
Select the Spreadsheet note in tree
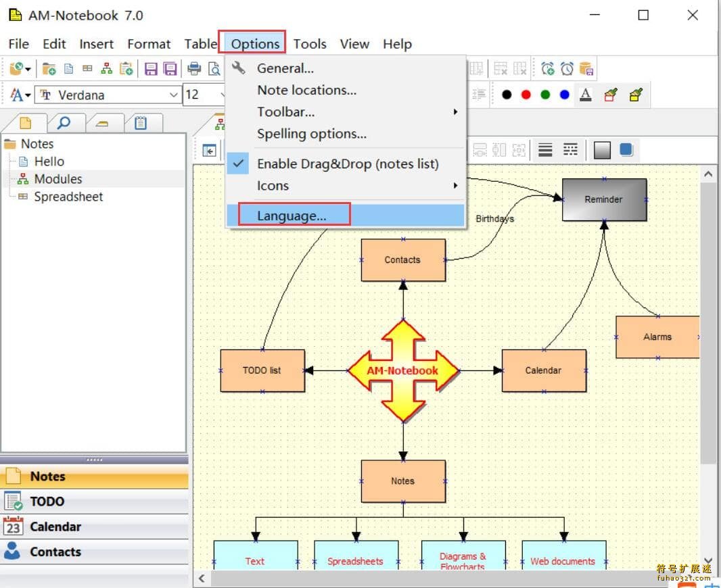(68, 197)
